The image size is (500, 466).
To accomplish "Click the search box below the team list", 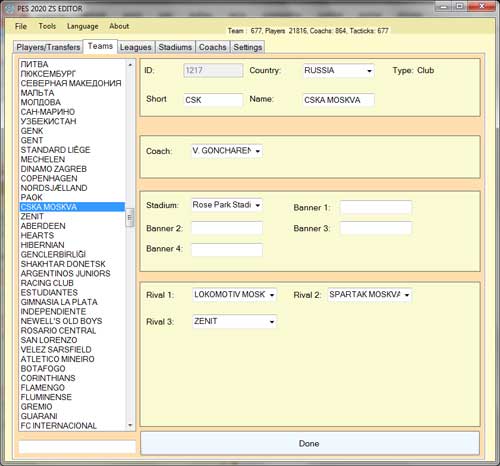I will click(x=77, y=447).
